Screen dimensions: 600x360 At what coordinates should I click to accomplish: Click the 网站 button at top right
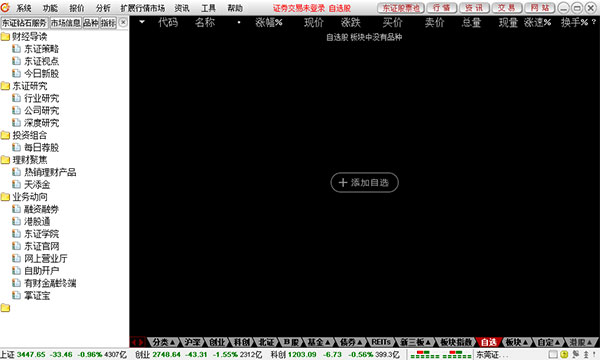click(x=540, y=8)
